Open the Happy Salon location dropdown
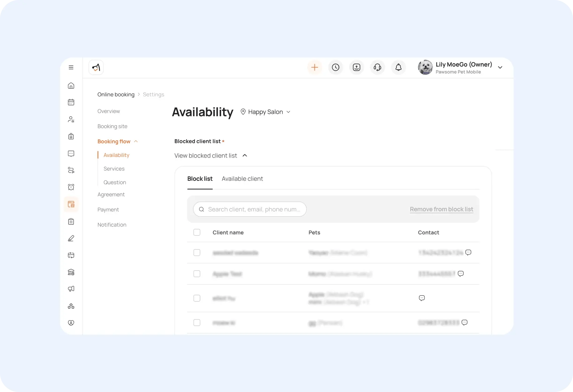This screenshot has width=573, height=392. 266,112
